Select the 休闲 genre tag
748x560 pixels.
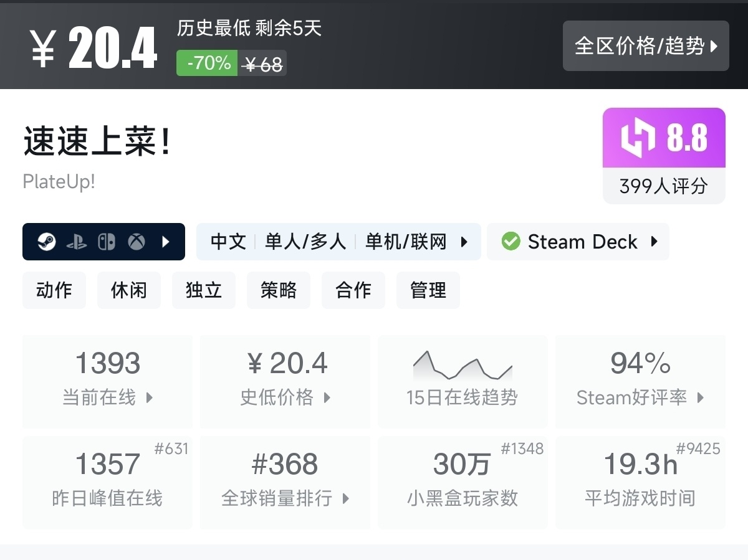click(129, 290)
